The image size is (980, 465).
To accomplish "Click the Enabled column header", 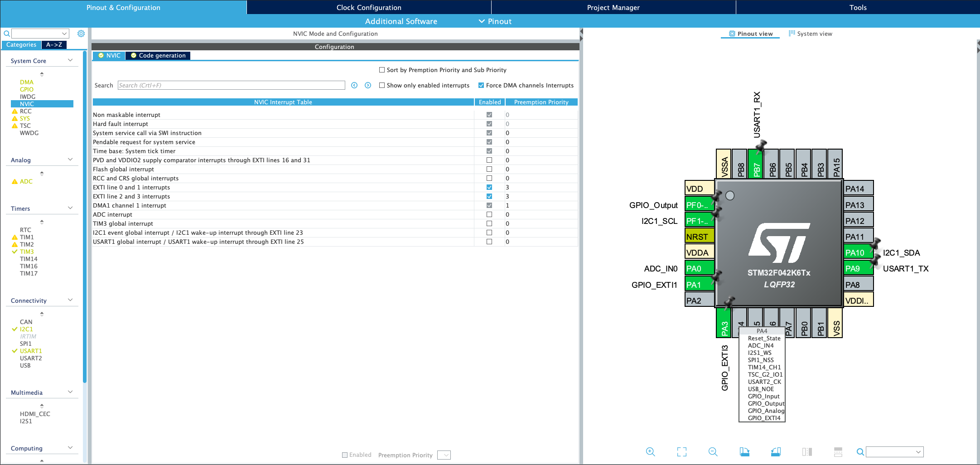I will coord(490,102).
